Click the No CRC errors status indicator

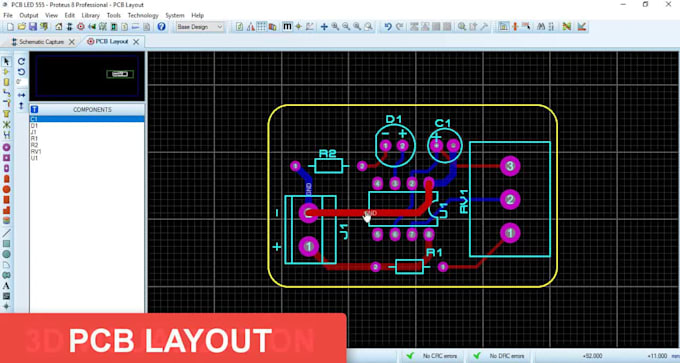tap(434, 356)
